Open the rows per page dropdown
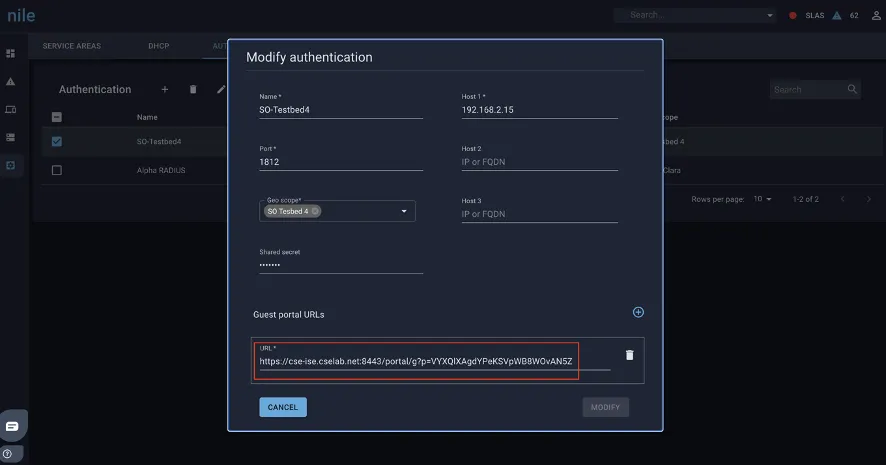This screenshot has height=466, width=886. pyautogui.click(x=762, y=199)
